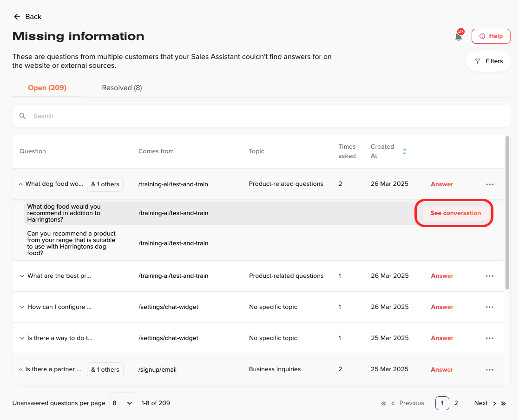Select 'Can you recommend a product' sub-question
The image size is (519, 420).
71,243
